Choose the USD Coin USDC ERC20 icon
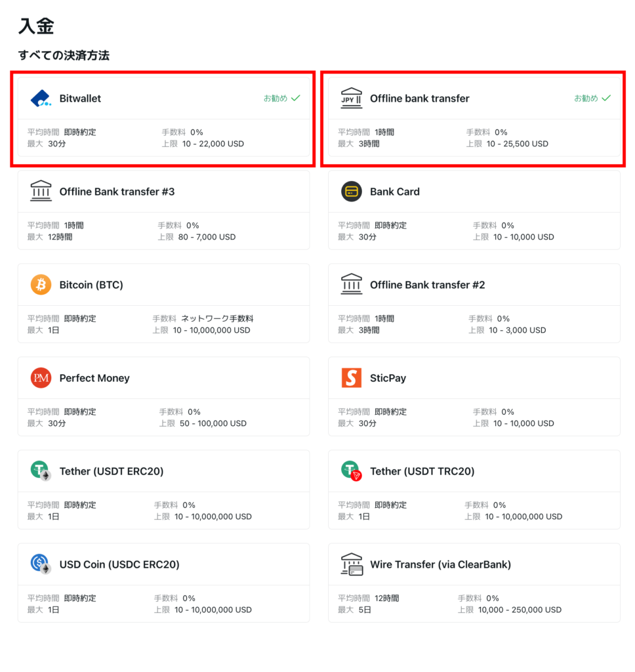The width and height of the screenshot is (635, 672). [41, 564]
